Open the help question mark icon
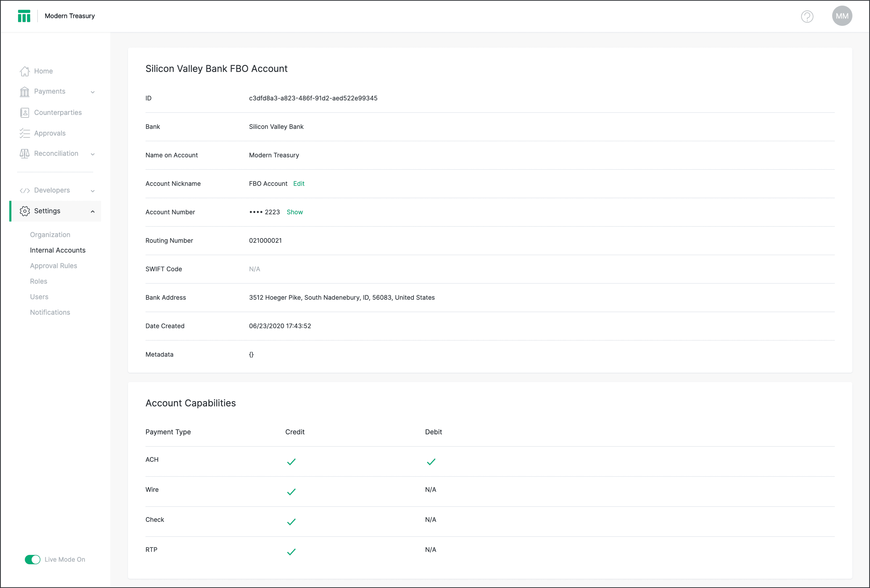 tap(807, 17)
